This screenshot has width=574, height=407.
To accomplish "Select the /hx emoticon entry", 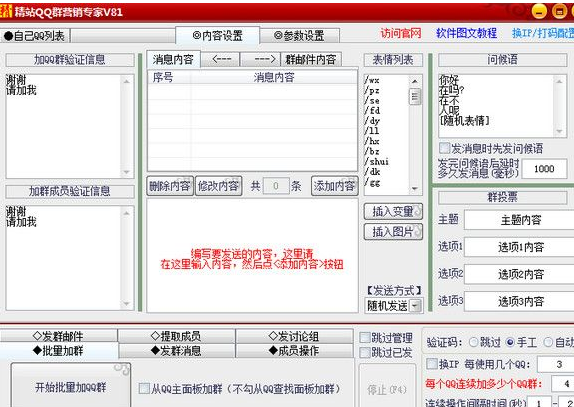I will click(x=372, y=141).
